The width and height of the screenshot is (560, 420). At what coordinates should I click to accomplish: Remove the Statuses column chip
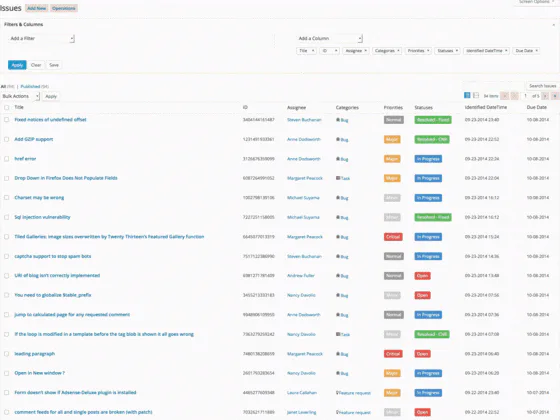[456, 51]
